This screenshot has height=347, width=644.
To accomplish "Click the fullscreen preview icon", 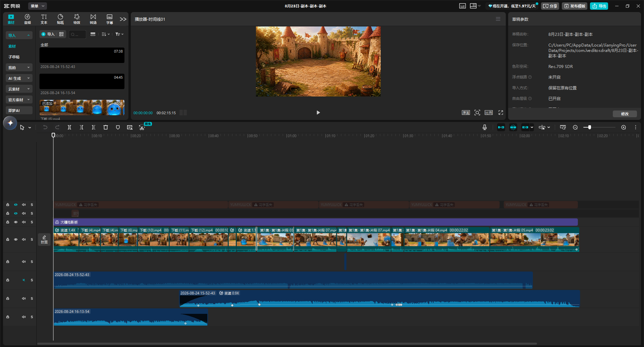I will tap(501, 113).
